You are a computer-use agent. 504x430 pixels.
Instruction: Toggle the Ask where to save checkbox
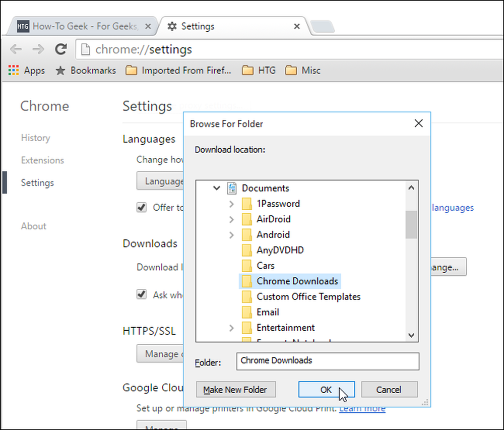tap(142, 294)
